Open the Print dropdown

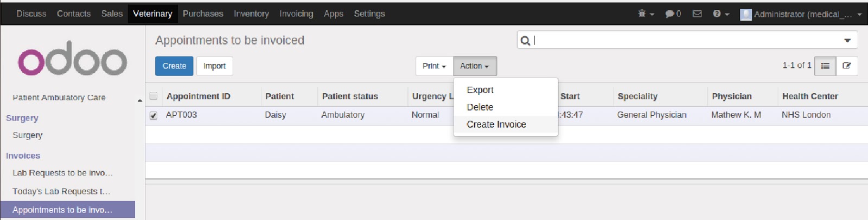point(434,66)
